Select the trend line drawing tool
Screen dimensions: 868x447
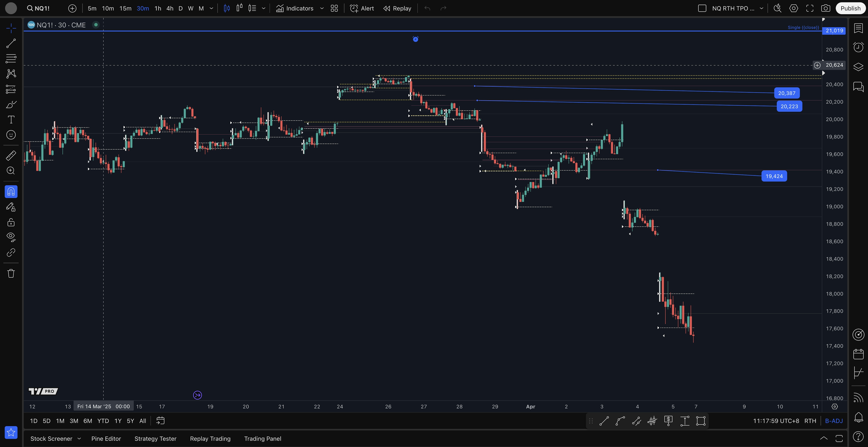pyautogui.click(x=11, y=43)
